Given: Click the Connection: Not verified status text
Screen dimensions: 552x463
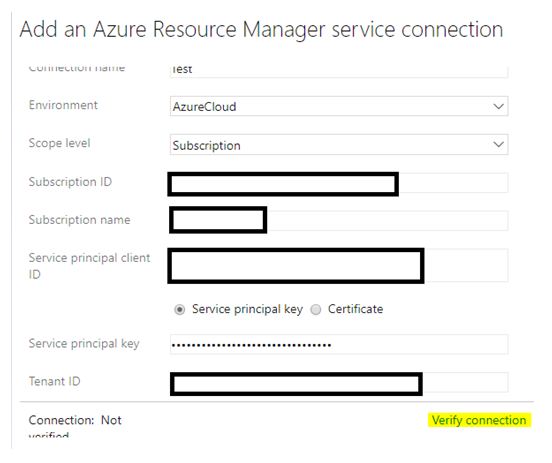Looking at the screenshot, I should click(75, 427).
